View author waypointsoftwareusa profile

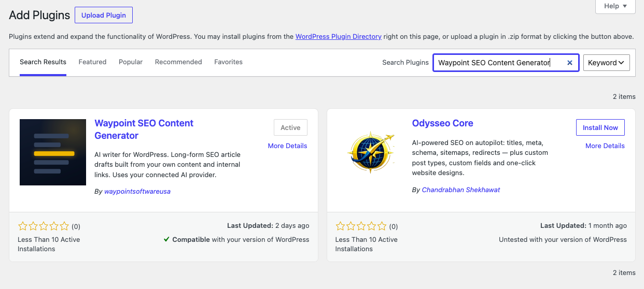pyautogui.click(x=137, y=191)
